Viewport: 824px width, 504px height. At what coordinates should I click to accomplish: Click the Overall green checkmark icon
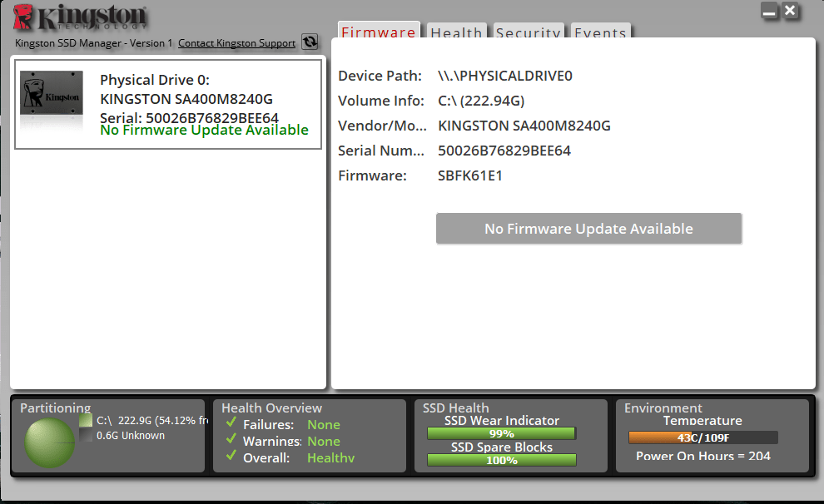click(231, 455)
